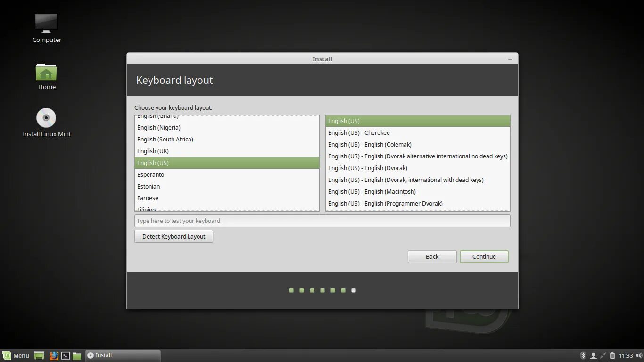This screenshot has height=362, width=644.
Task: Choose English (US) variant at top of right list
Action: click(418, 121)
